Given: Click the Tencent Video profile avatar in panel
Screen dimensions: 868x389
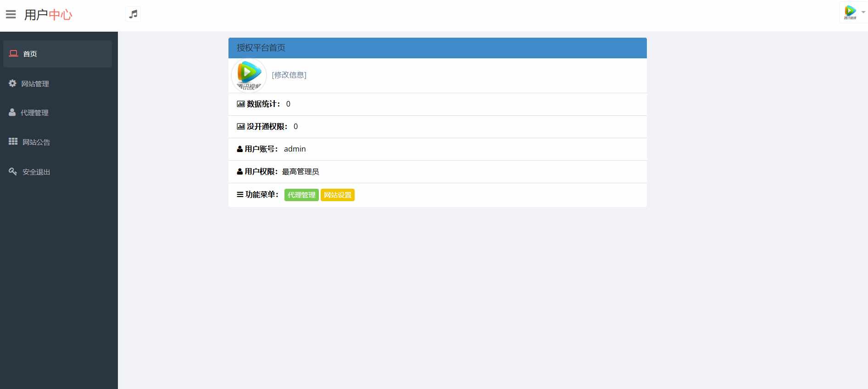Looking at the screenshot, I should coord(249,75).
